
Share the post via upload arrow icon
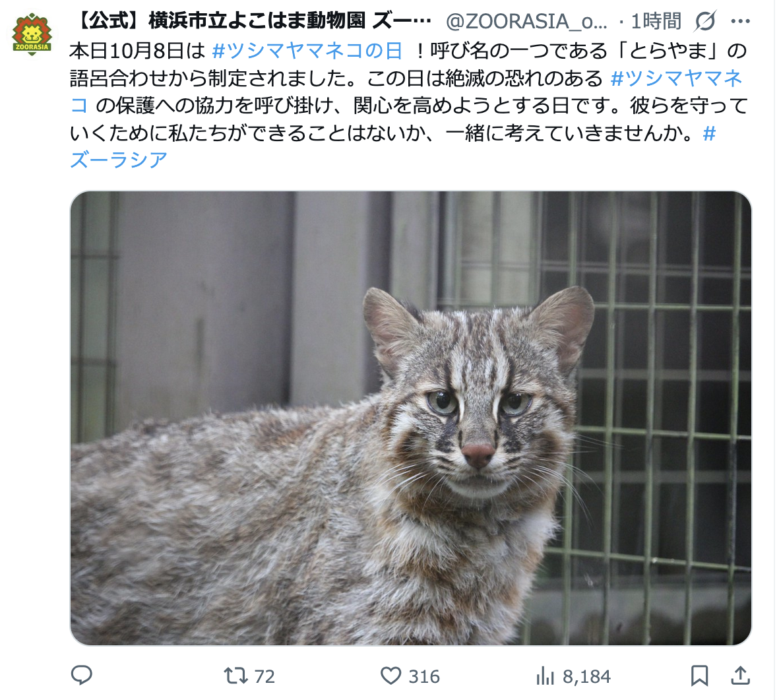740,676
